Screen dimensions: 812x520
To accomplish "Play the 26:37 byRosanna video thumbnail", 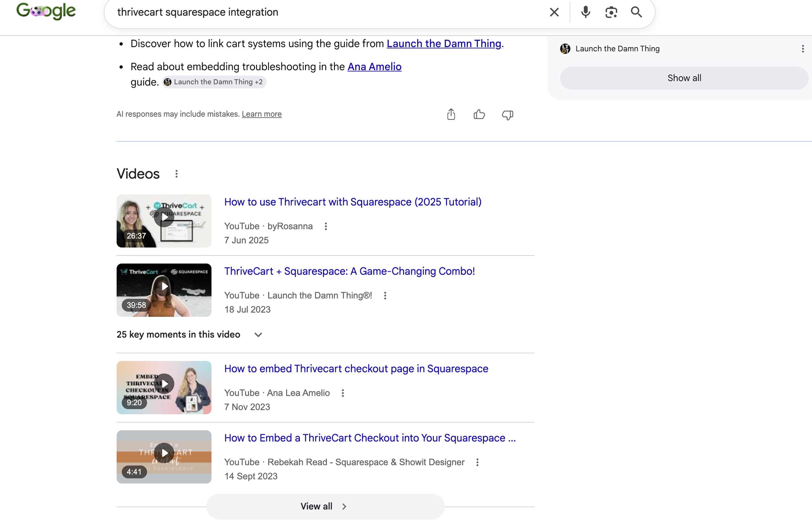I will (164, 221).
